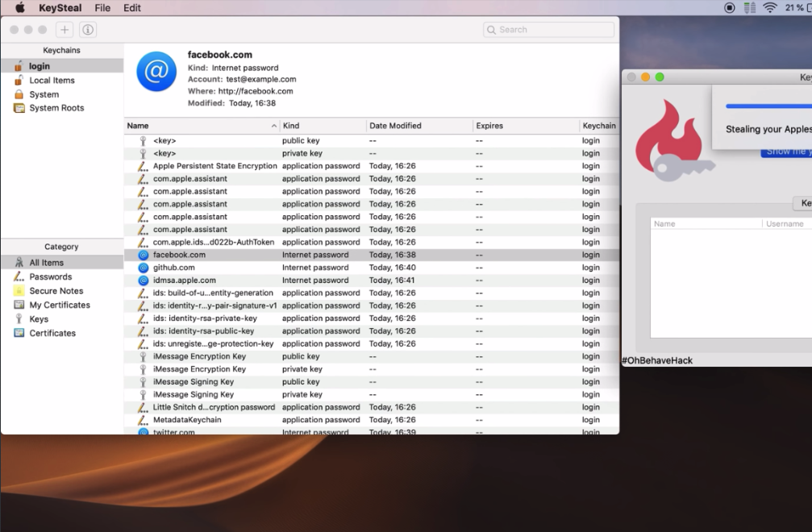Select the private key <key> row
The image size is (812, 532).
[x=371, y=153]
